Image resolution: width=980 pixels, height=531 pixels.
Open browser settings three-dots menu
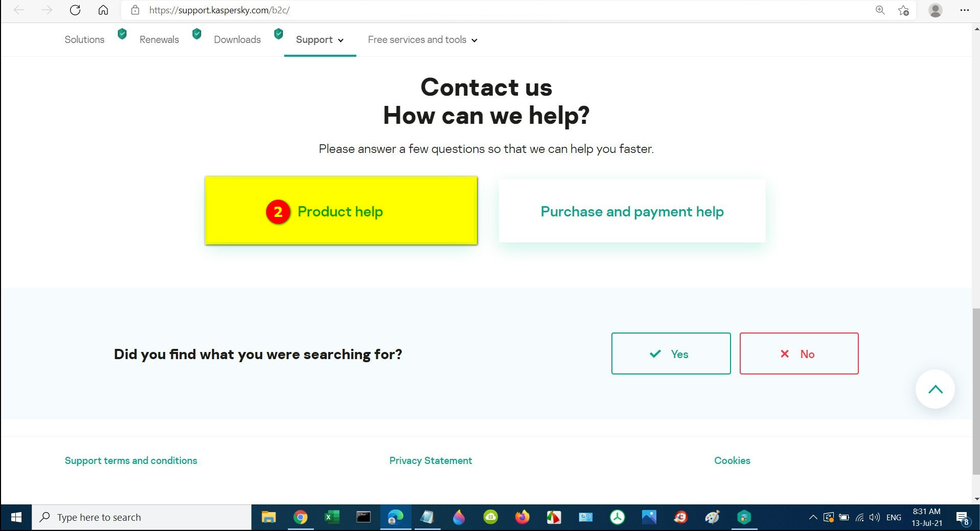click(x=965, y=10)
